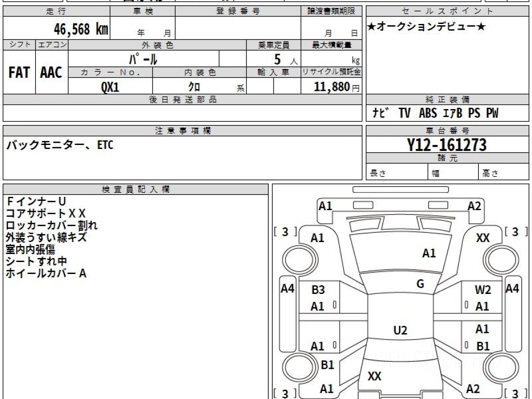
Task: Select the recycle deposit 11,880円
Action: tap(337, 87)
